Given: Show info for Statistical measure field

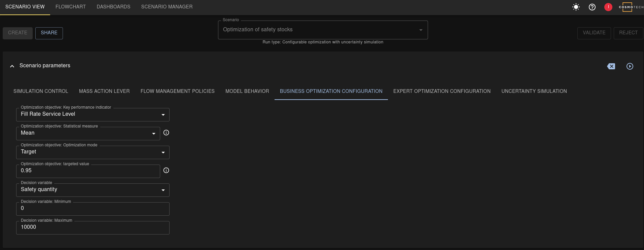Looking at the screenshot, I should tap(166, 133).
